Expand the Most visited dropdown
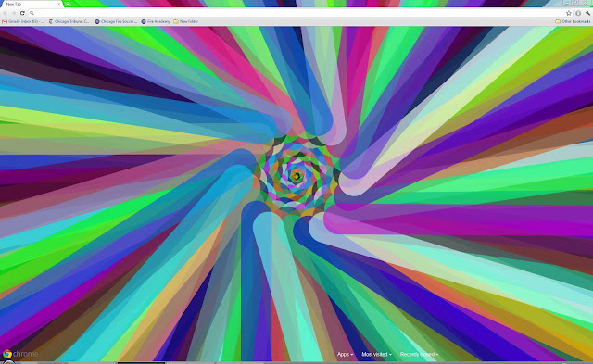Viewport: 593px width, 364px height. [x=376, y=354]
